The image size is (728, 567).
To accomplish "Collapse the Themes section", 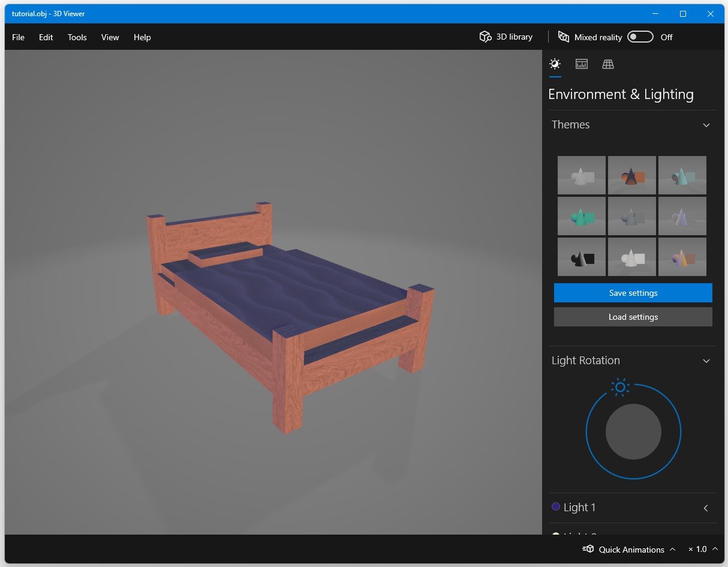I will pyautogui.click(x=706, y=125).
